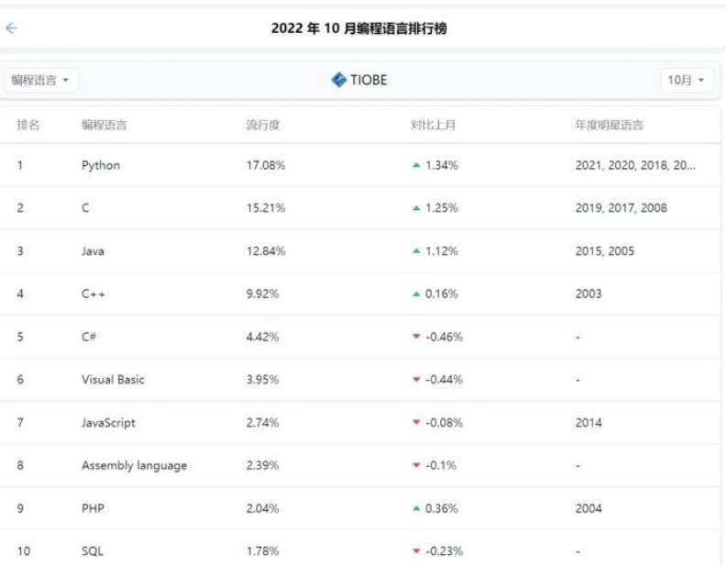
Task: Click the 流行度 column header
Action: (x=263, y=125)
